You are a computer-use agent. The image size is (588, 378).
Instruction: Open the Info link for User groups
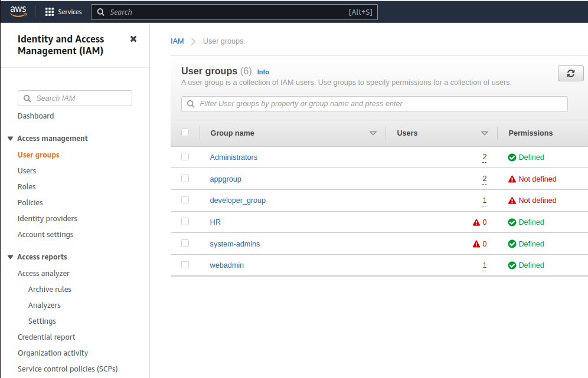tap(263, 72)
